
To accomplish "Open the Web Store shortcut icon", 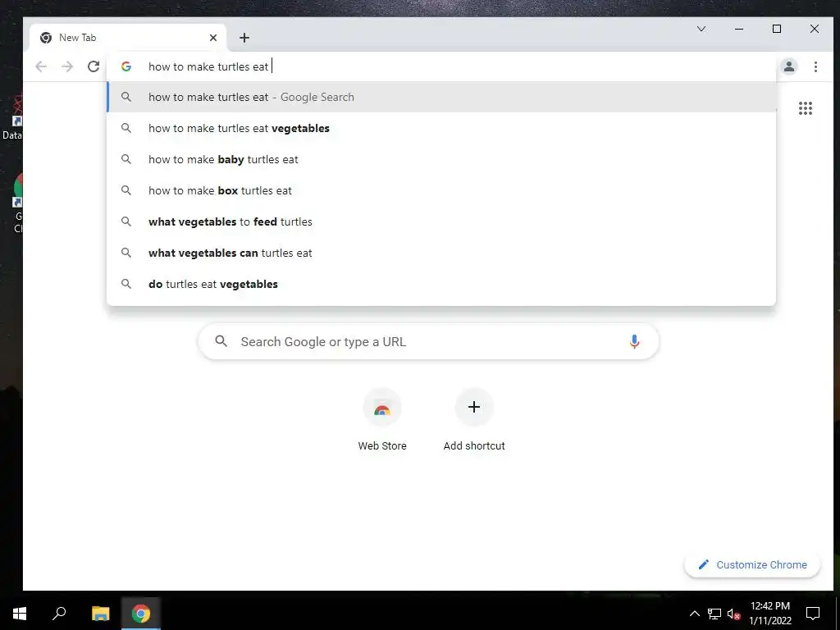I will point(382,408).
